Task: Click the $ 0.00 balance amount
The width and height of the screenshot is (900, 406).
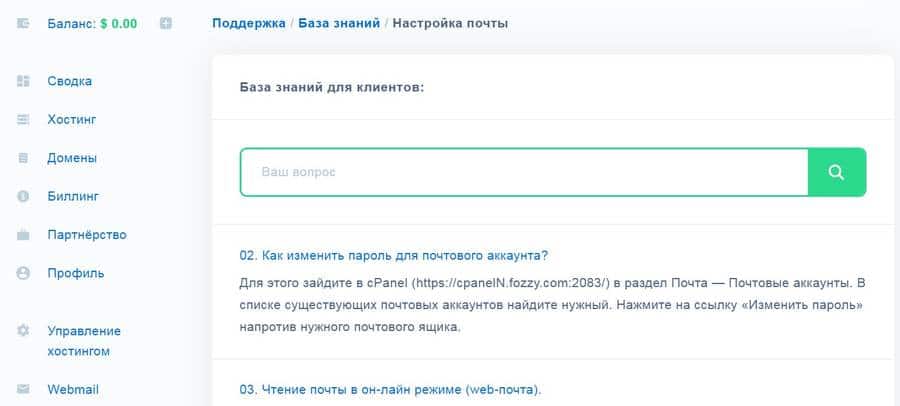Action: pos(119,24)
